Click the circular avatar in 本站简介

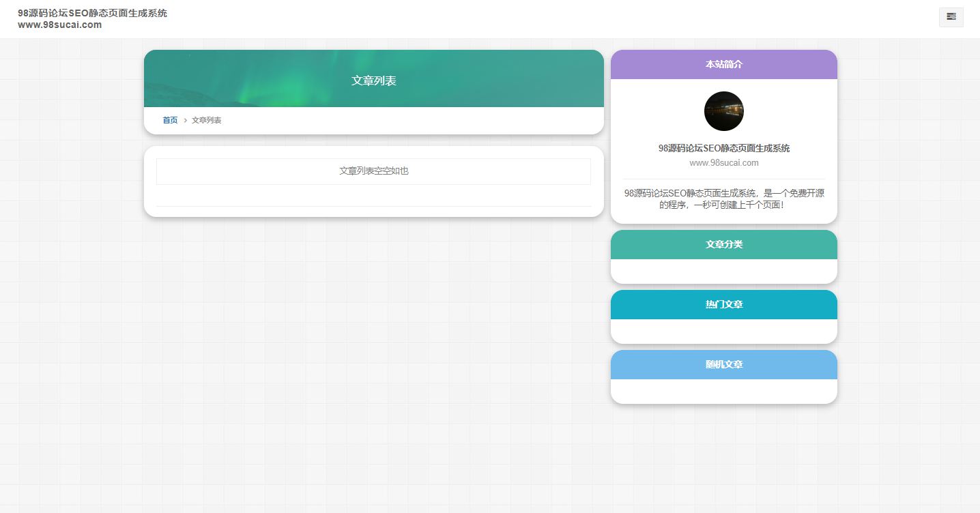click(723, 111)
